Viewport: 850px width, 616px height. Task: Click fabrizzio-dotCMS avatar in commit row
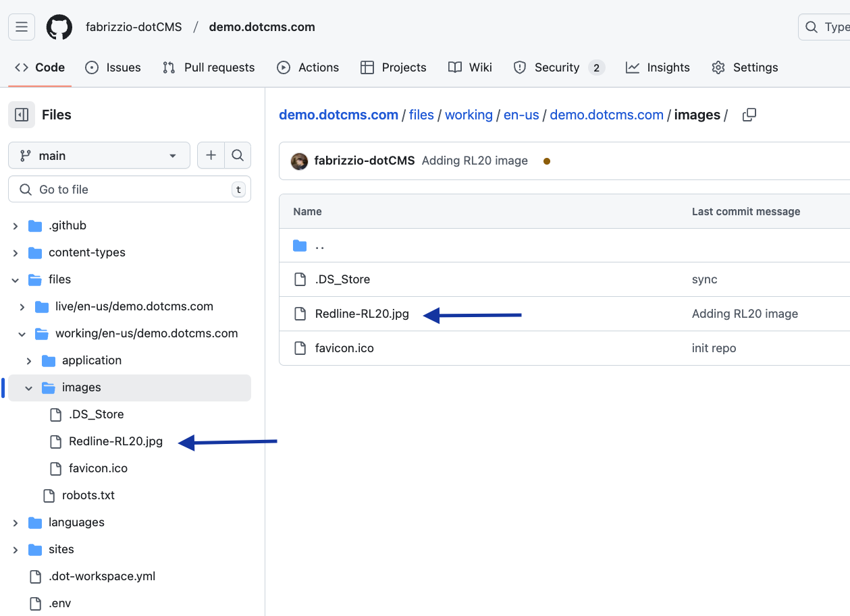(x=299, y=161)
